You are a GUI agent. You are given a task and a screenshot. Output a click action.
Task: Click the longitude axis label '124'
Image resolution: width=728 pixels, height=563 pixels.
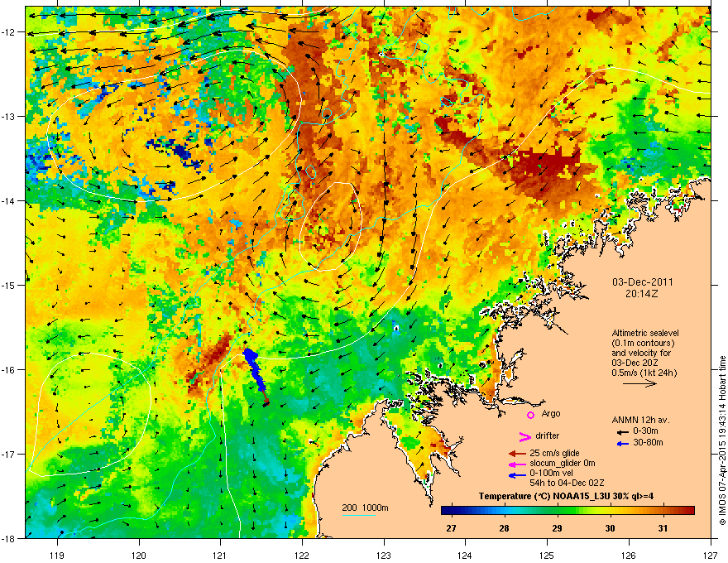465,555
